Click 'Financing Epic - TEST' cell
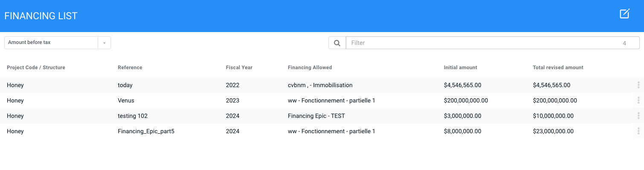Screen dimensions: 644x170 pos(316,116)
